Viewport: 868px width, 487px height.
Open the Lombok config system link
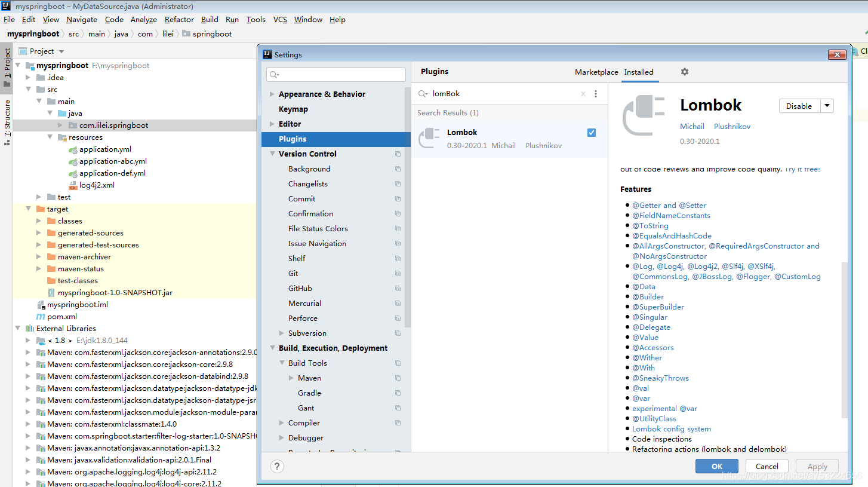(x=672, y=429)
